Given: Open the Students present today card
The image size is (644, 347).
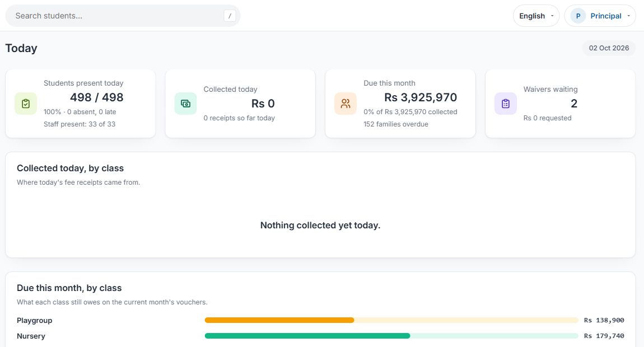Looking at the screenshot, I should pos(81,104).
